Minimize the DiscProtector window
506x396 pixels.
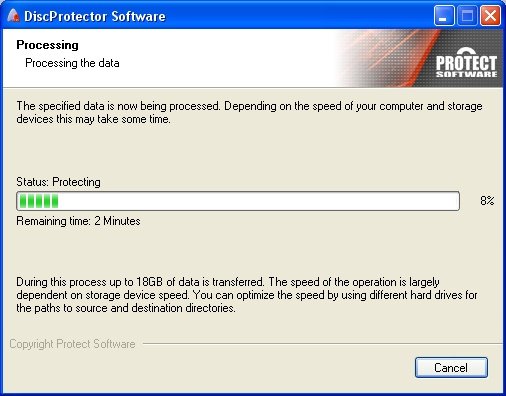click(x=444, y=16)
